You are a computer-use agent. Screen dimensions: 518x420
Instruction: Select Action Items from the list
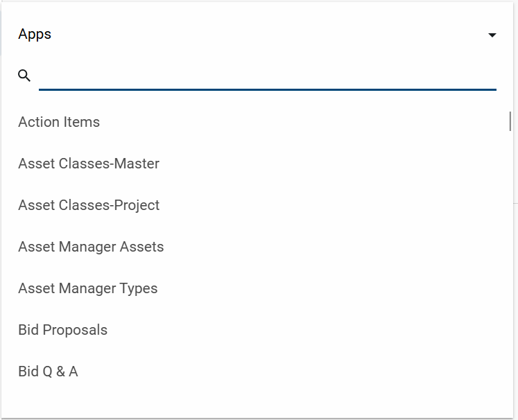tap(59, 122)
